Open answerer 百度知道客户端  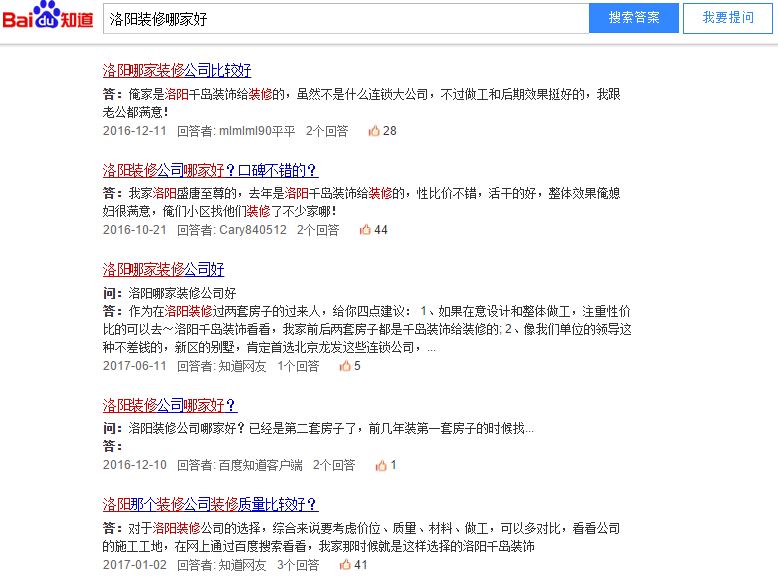(x=260, y=465)
